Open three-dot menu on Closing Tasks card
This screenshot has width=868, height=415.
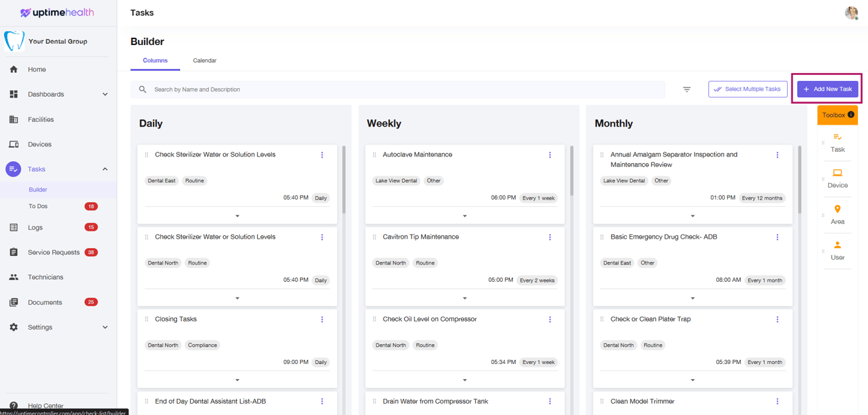pyautogui.click(x=322, y=320)
